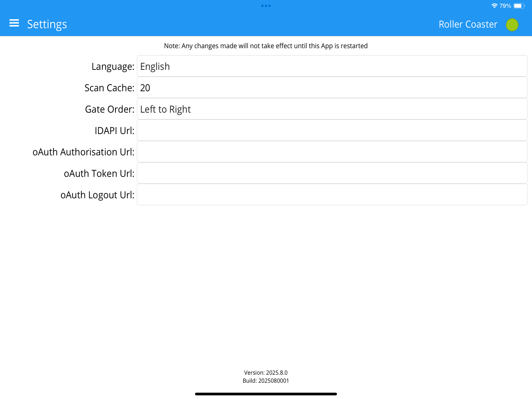Click the Build: 2025080001 text

[266, 380]
